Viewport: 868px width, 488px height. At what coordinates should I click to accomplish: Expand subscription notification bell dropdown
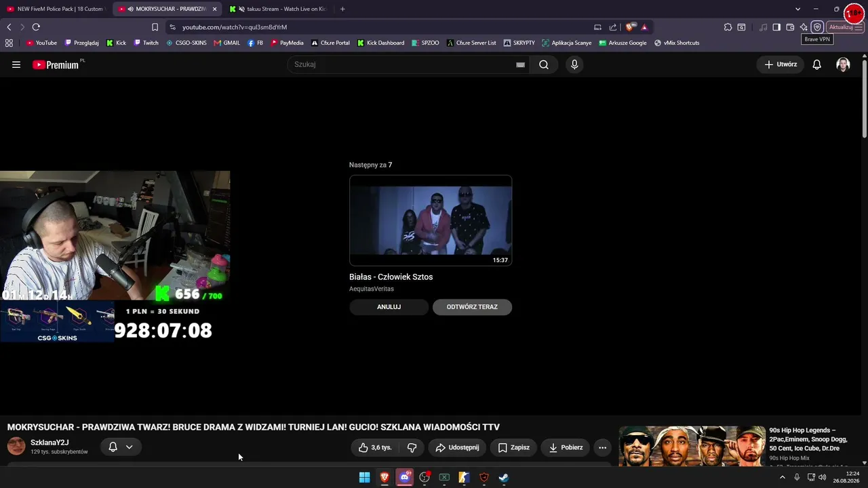121,447
